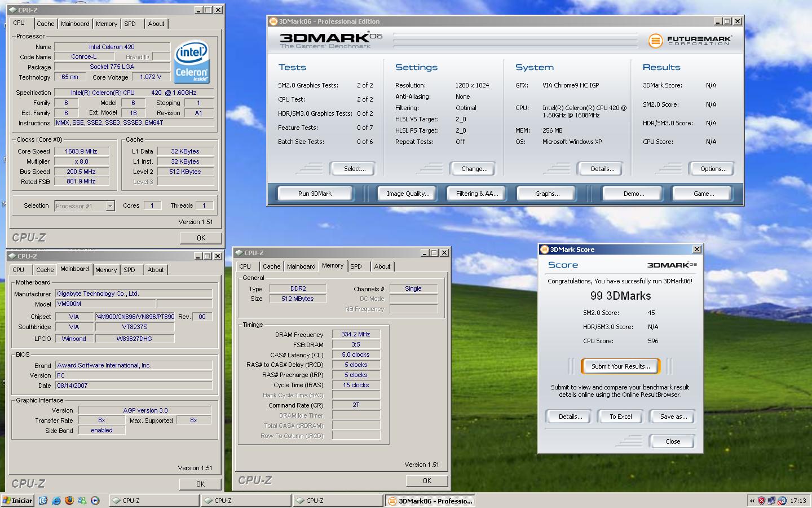Open Outlook Express from quick launch

(x=43, y=501)
